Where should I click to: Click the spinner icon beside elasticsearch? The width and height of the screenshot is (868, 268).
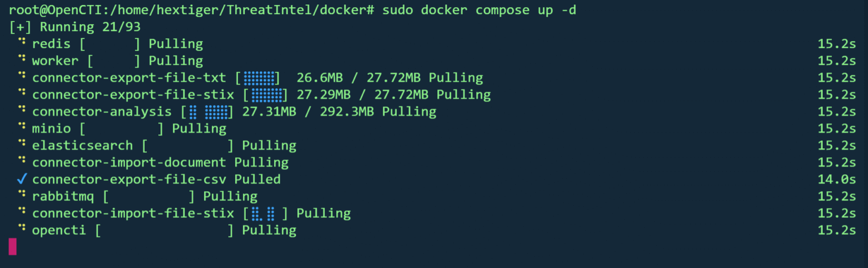[x=22, y=144]
